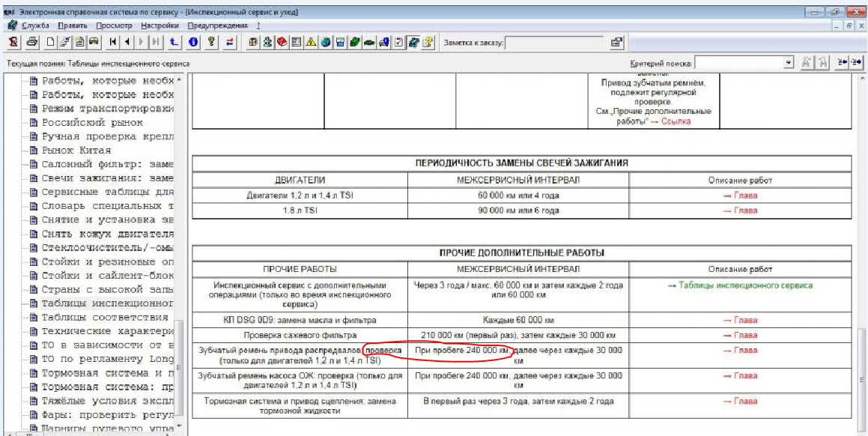The image size is (868, 436).
Task: Follow the red Ссылка link
Action: (676, 121)
